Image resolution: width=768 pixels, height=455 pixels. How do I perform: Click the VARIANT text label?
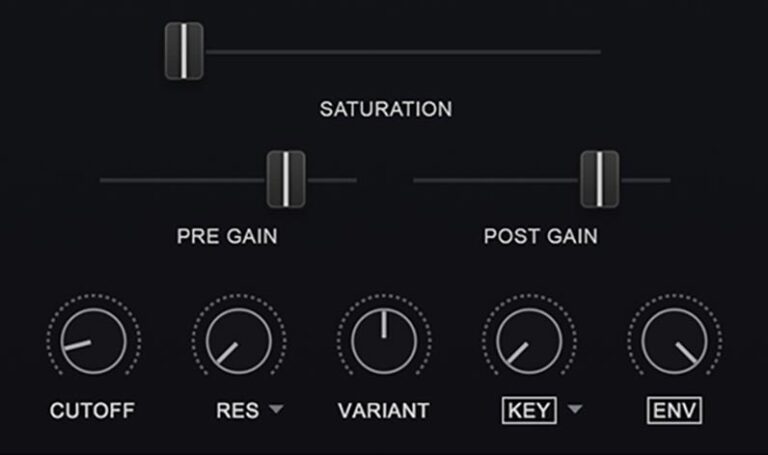click(384, 411)
